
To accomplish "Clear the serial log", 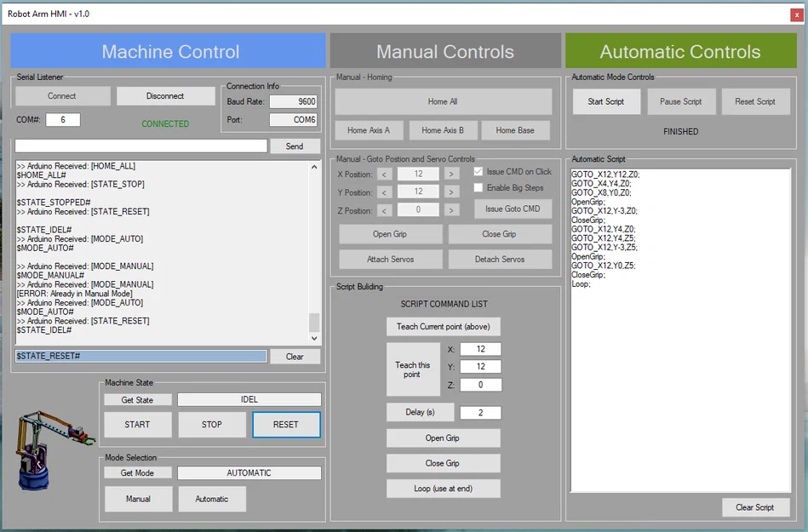I will click(295, 357).
